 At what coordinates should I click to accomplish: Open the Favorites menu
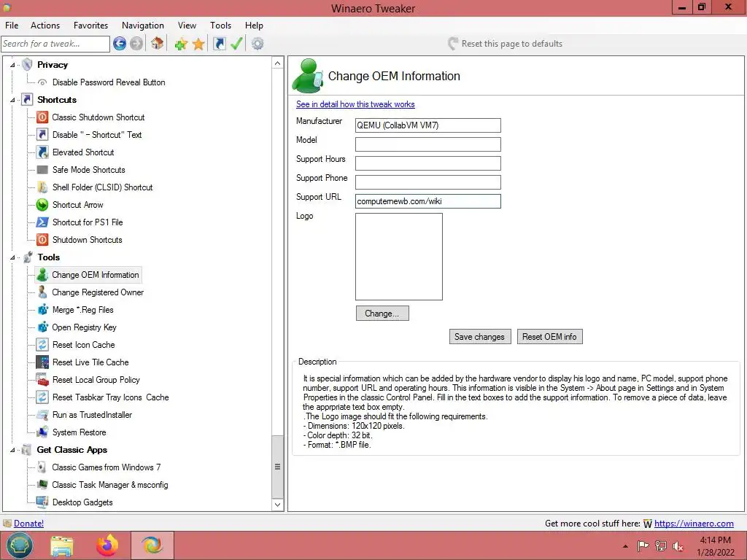tap(90, 26)
